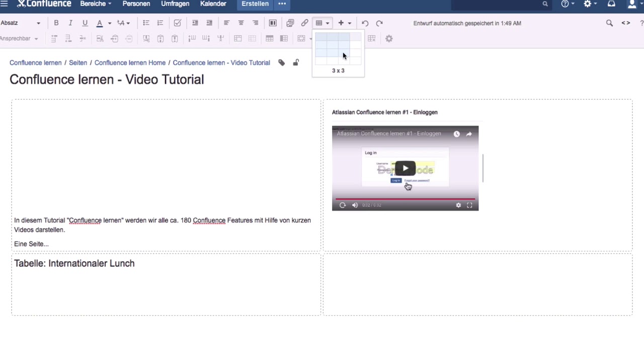Screen dimensions: 644x362
Task: Insert table row above
Action: (54, 39)
